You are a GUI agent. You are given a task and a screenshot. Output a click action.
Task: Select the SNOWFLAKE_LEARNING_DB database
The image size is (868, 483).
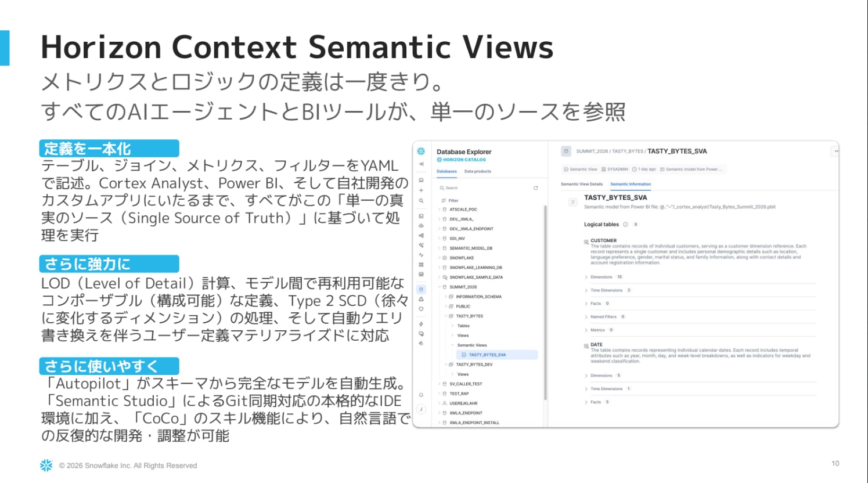(476, 268)
